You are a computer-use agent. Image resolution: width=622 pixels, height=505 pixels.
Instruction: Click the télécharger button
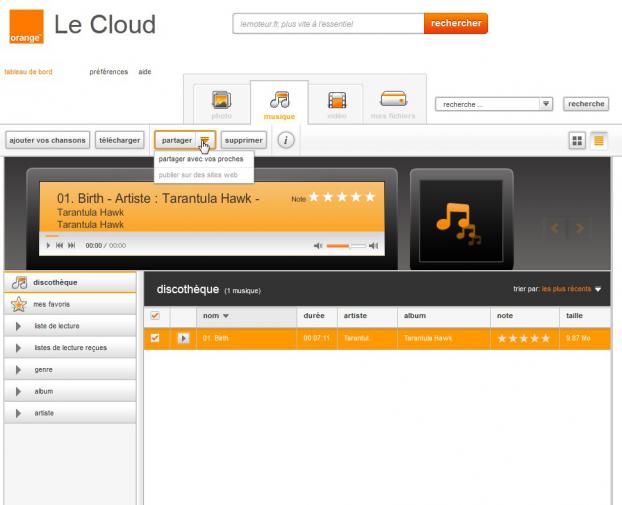pyautogui.click(x=119, y=140)
